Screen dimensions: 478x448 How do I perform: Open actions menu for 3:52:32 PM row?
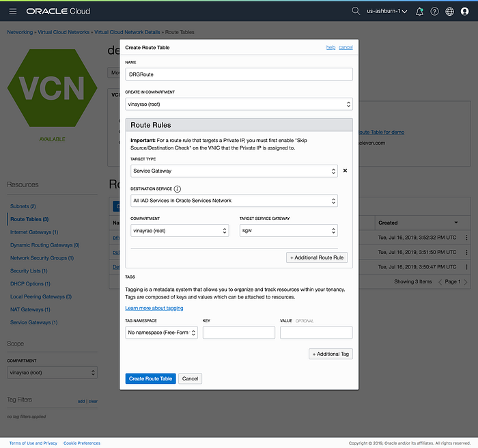pyautogui.click(x=466, y=238)
